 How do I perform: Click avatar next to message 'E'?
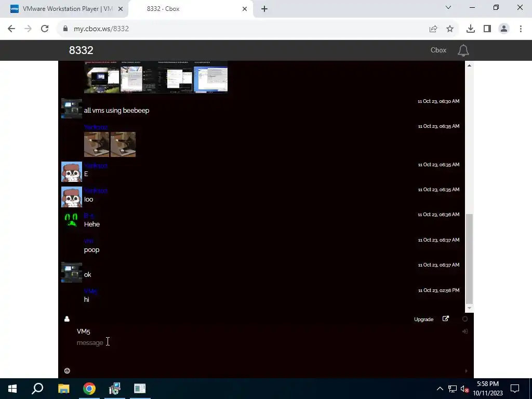[x=72, y=171]
